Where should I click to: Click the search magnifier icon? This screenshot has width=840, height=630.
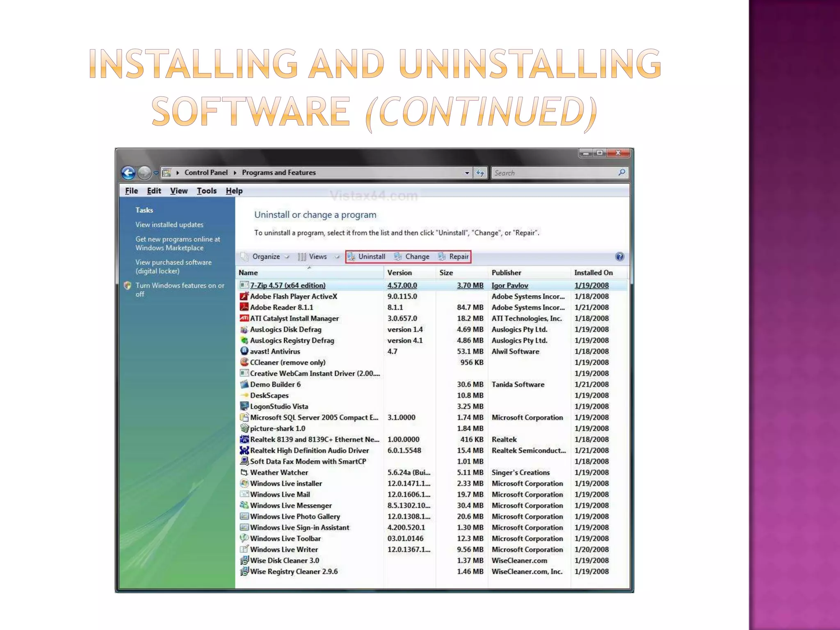pyautogui.click(x=622, y=173)
